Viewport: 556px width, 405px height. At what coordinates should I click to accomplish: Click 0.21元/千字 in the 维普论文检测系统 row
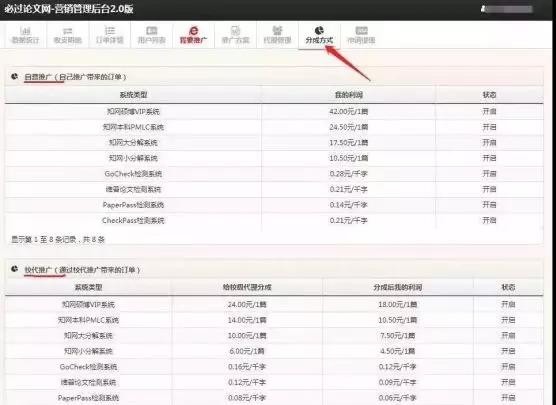click(x=349, y=189)
